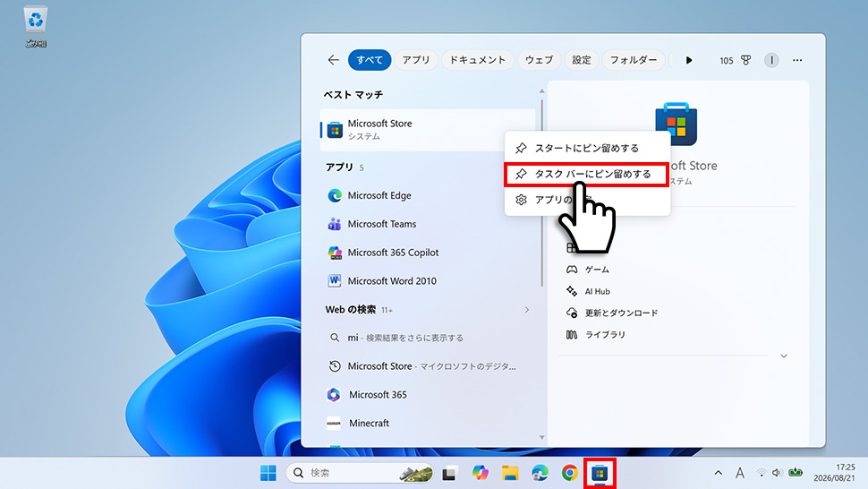Open the user account avatar
This screenshot has height=489, width=868.
[x=771, y=60]
